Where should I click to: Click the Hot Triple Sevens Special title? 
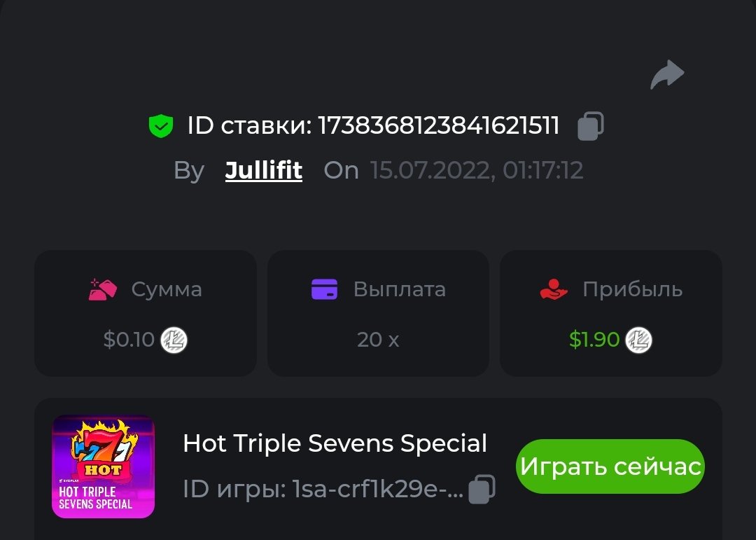(x=335, y=443)
